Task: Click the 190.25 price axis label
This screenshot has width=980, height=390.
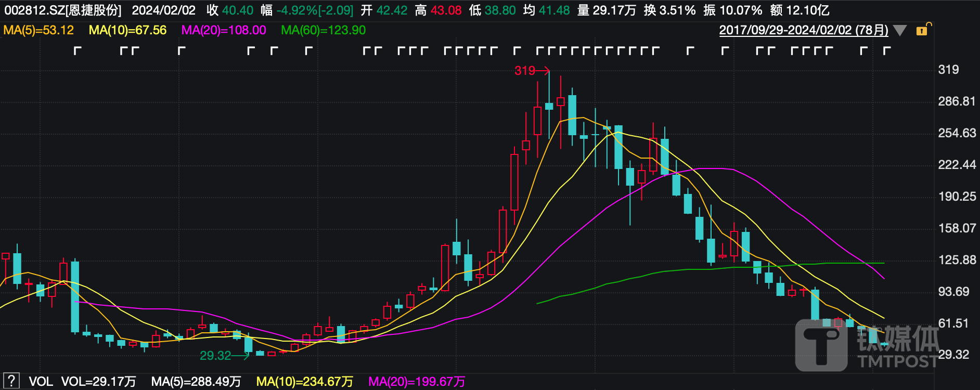Action: [957, 197]
